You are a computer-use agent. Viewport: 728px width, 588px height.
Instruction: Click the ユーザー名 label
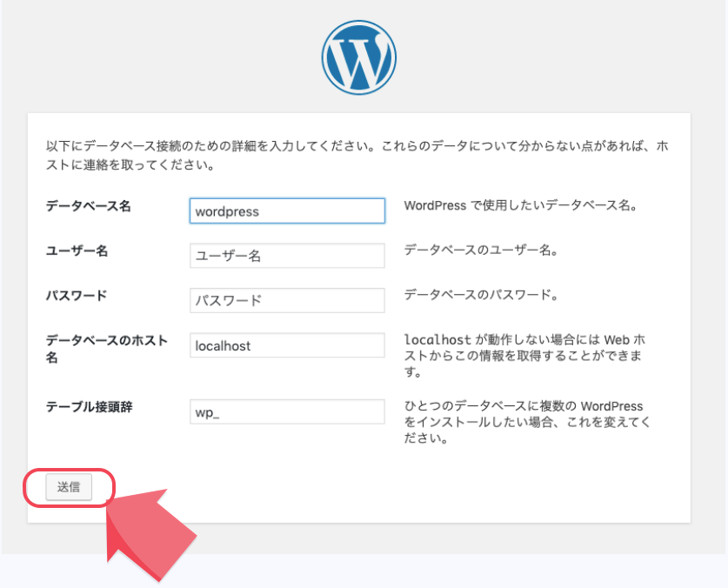[77, 251]
